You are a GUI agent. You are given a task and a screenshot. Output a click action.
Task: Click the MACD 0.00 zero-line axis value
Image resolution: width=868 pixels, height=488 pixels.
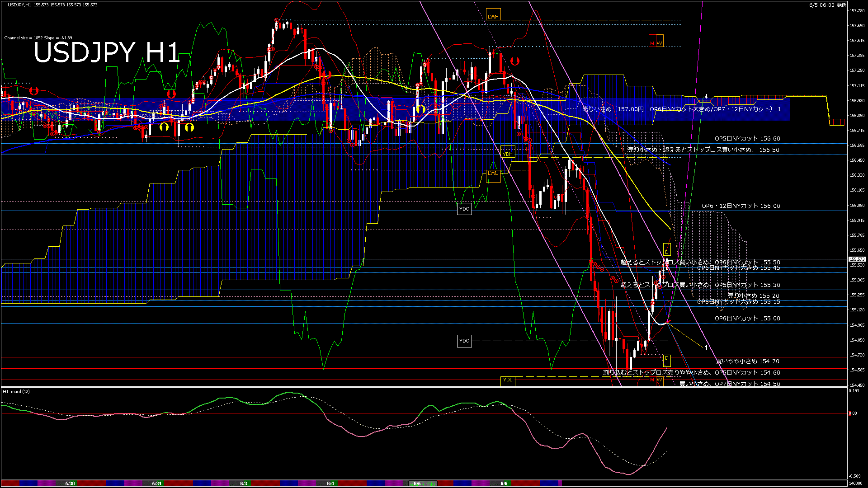point(853,413)
